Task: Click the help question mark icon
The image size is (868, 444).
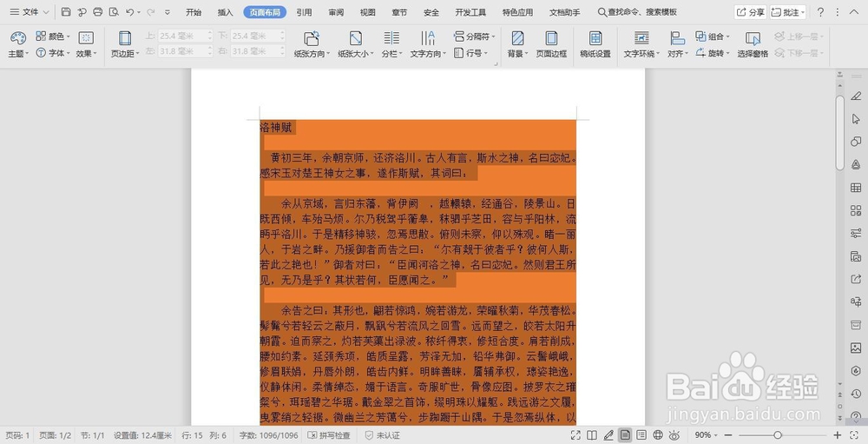Action: (820, 11)
